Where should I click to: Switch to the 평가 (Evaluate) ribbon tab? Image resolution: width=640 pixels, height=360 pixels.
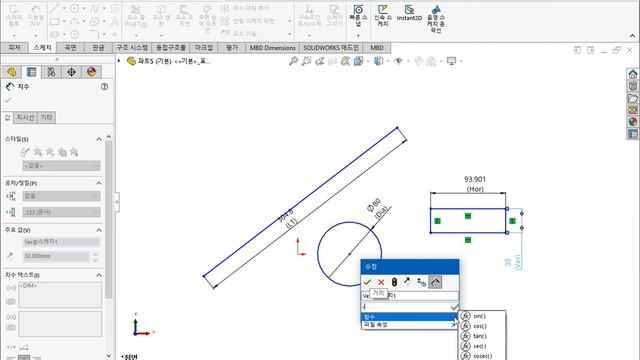point(232,48)
